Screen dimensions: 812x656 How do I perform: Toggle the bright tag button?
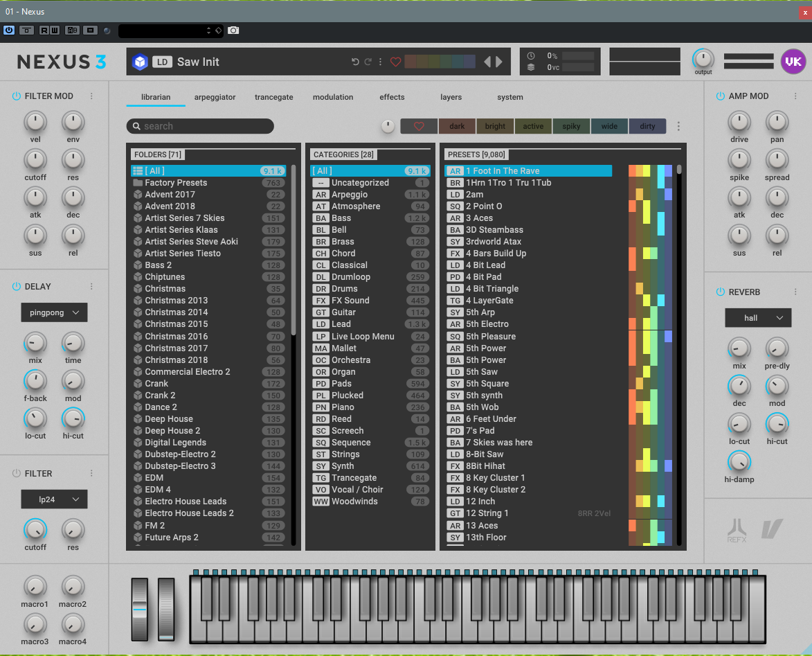coord(495,126)
